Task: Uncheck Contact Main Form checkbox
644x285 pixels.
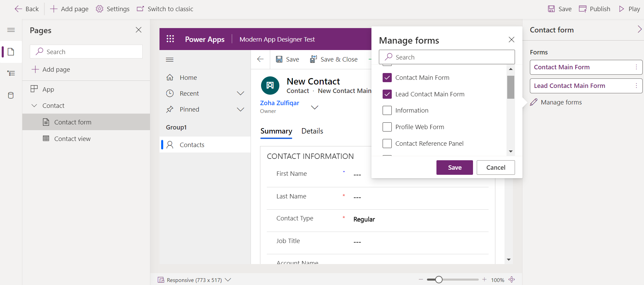Action: (x=387, y=77)
